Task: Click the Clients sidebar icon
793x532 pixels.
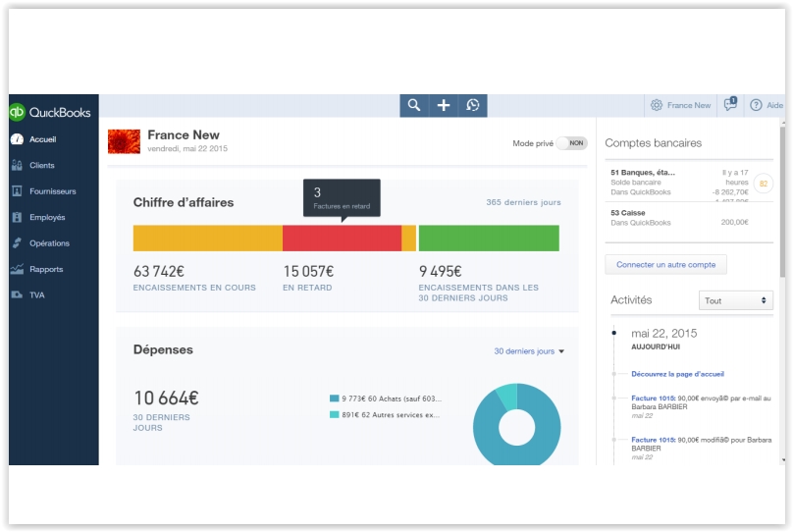Action: [17, 165]
